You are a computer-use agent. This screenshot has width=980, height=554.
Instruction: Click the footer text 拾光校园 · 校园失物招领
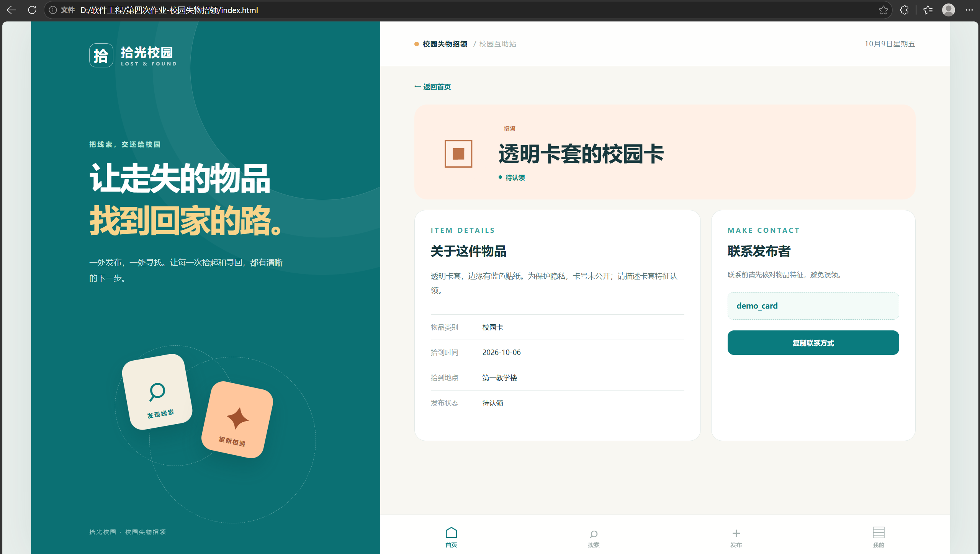[x=128, y=532]
